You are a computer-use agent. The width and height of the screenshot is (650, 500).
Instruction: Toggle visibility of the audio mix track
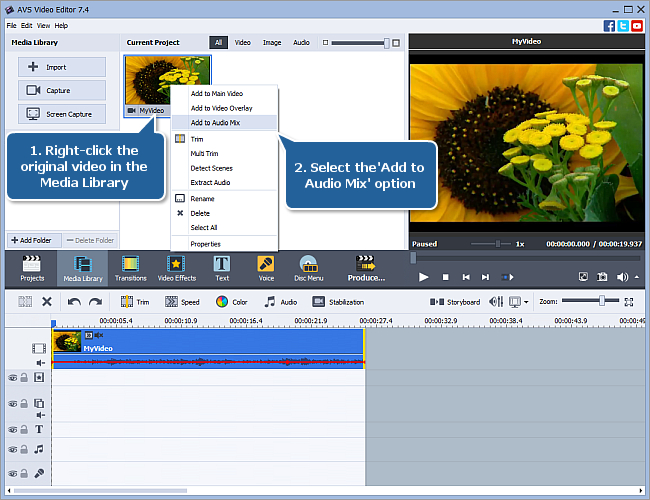click(x=13, y=449)
